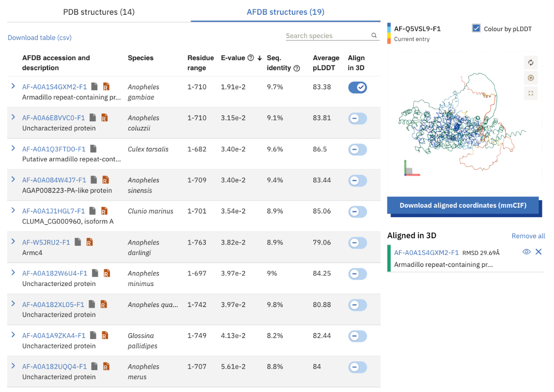
Task: Expand the AF-A0A6E8VVC0-F1 row
Action: (13, 117)
